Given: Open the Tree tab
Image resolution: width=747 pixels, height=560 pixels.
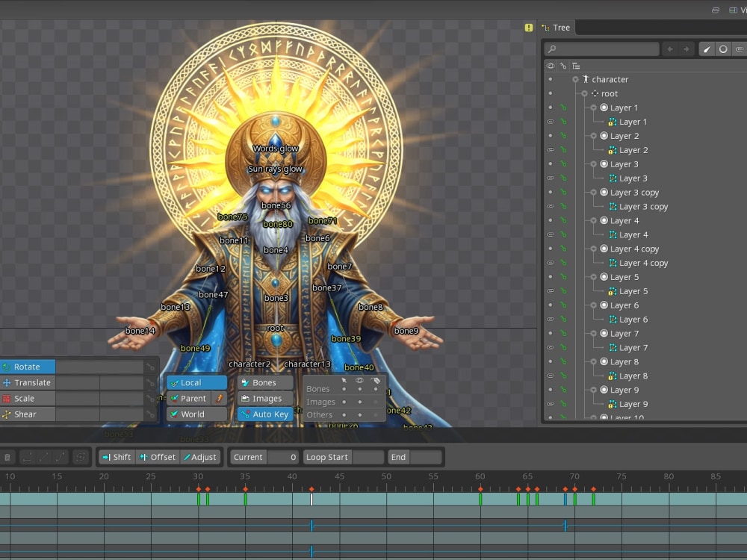Looking at the screenshot, I should 557,28.
